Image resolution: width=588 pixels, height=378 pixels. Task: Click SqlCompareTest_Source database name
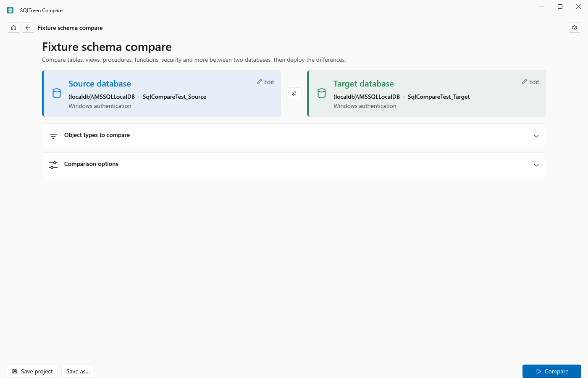(x=174, y=97)
